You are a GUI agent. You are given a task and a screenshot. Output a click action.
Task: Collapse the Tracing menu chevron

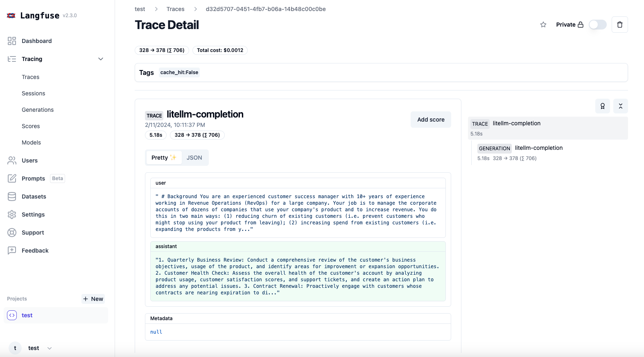click(x=101, y=59)
